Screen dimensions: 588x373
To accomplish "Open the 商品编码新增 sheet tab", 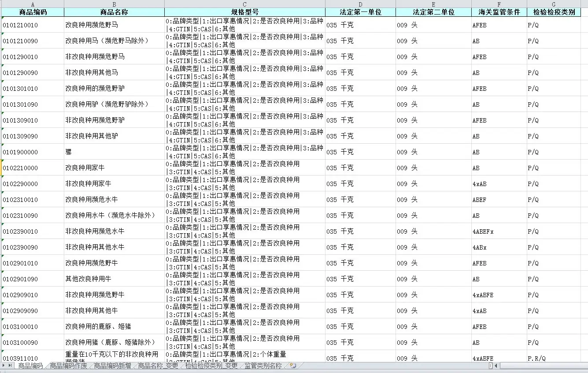I will pyautogui.click(x=112, y=366).
